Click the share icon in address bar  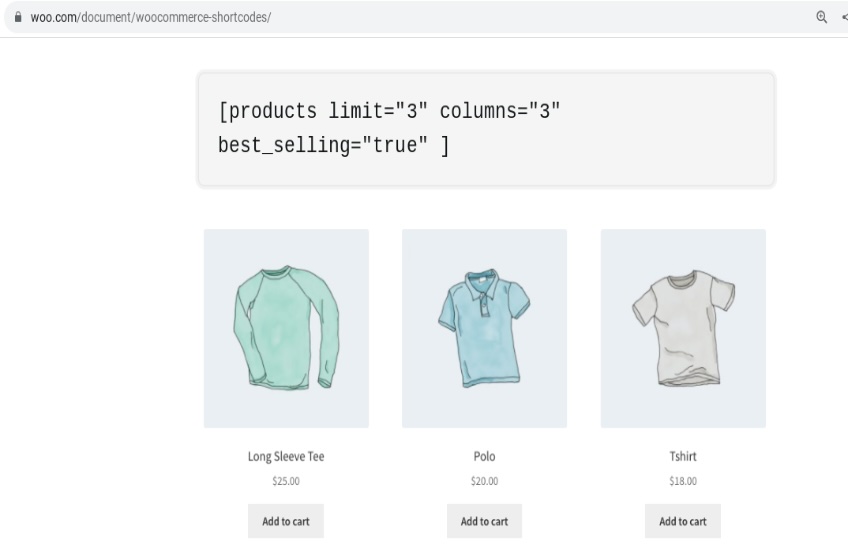coord(844,17)
